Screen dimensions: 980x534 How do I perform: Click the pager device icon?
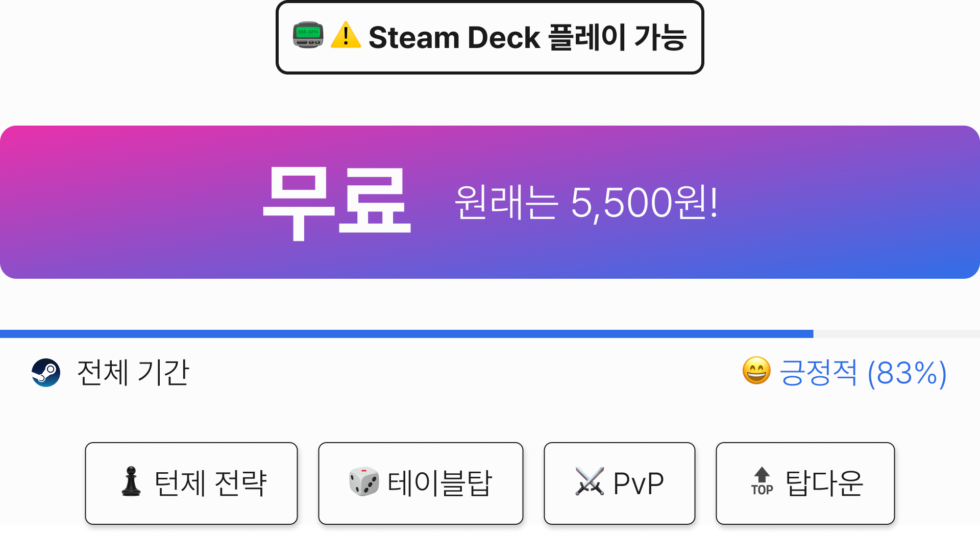(308, 35)
